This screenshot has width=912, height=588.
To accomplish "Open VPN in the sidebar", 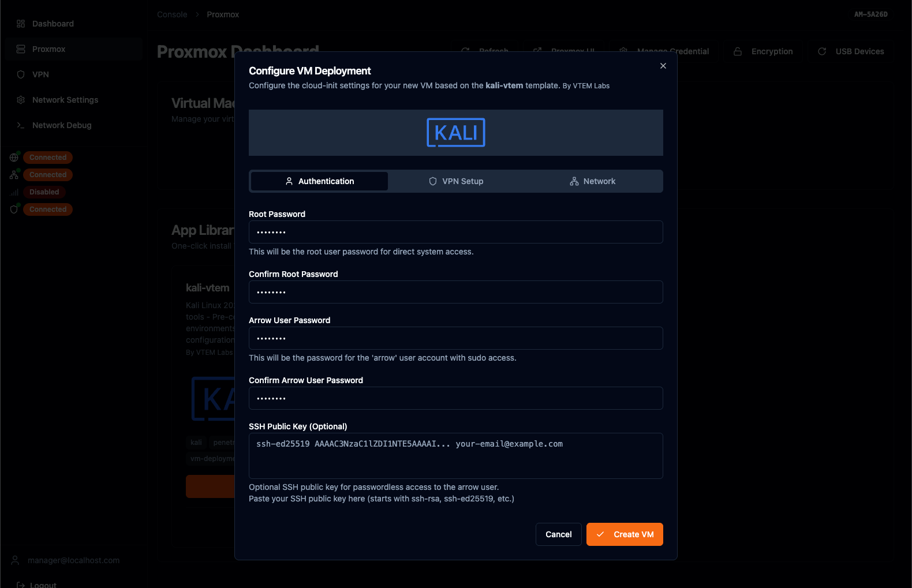I will click(x=73, y=74).
